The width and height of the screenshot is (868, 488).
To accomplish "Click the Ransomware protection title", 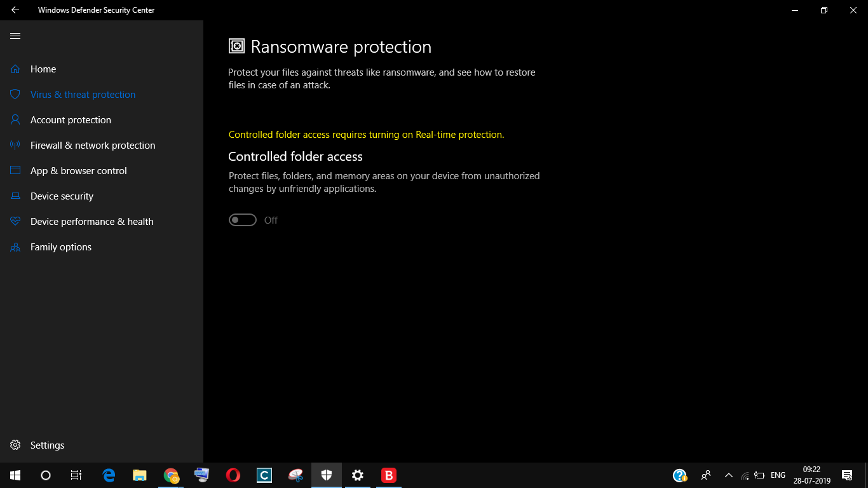I will 341,47.
